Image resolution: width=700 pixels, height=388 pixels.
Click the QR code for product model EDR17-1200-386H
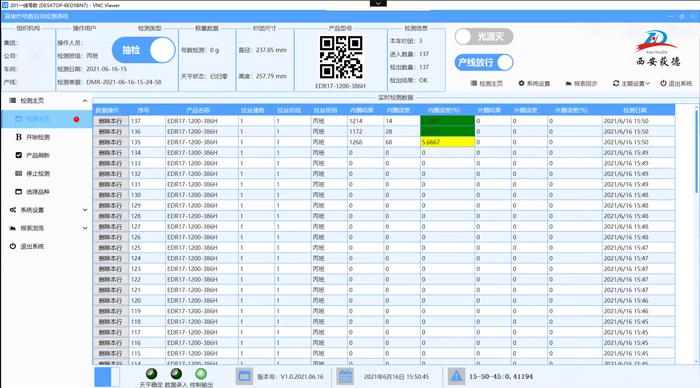341,58
